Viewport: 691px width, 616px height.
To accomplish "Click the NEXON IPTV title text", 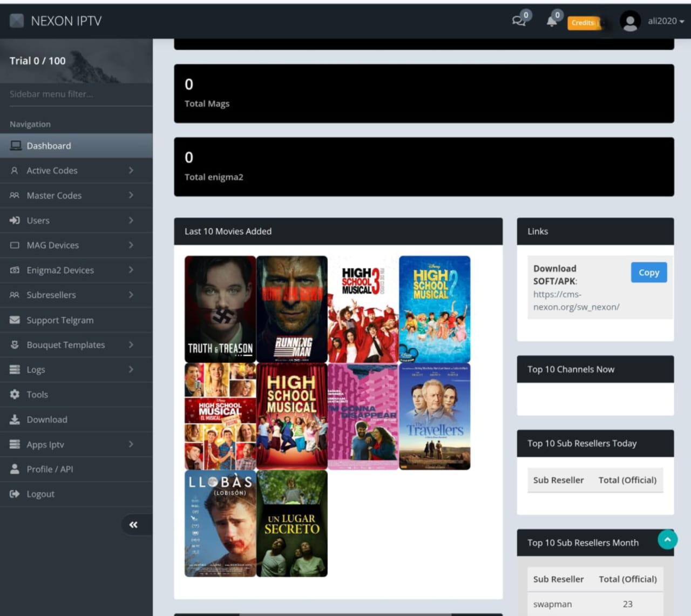I will (x=66, y=21).
